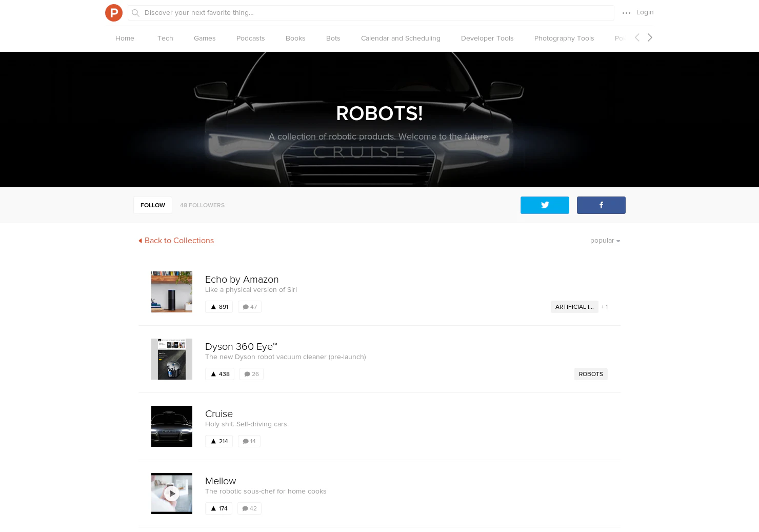The width and height of the screenshot is (759, 532).
Task: Open the Mellow product title
Action: pos(221,481)
